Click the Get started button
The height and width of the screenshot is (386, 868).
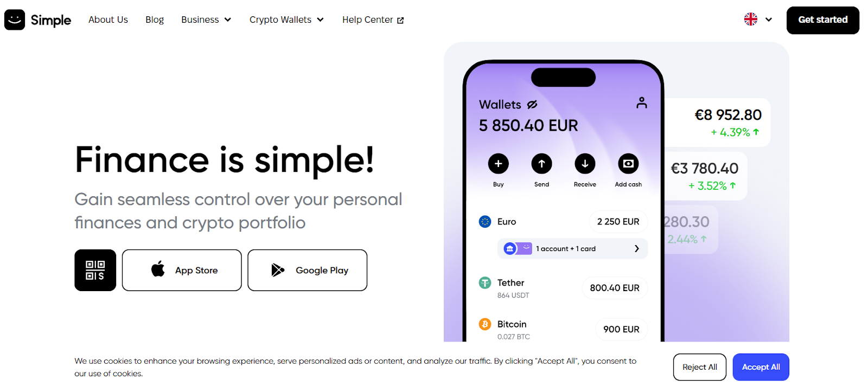(x=822, y=20)
